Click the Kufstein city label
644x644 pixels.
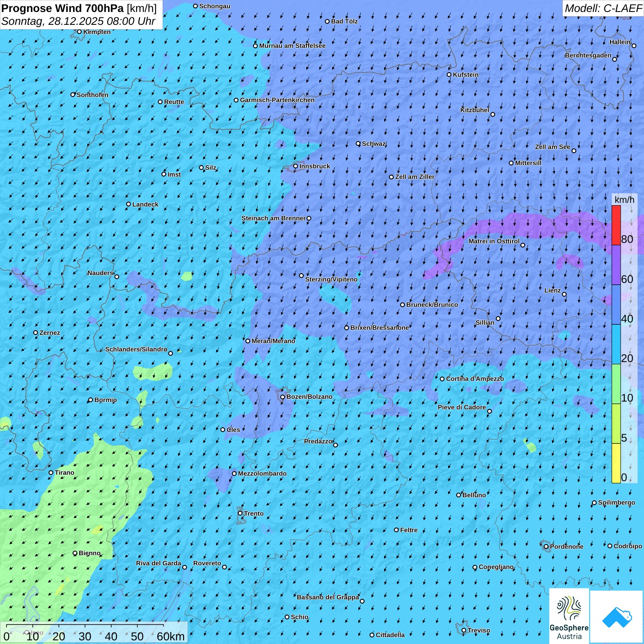(466, 75)
